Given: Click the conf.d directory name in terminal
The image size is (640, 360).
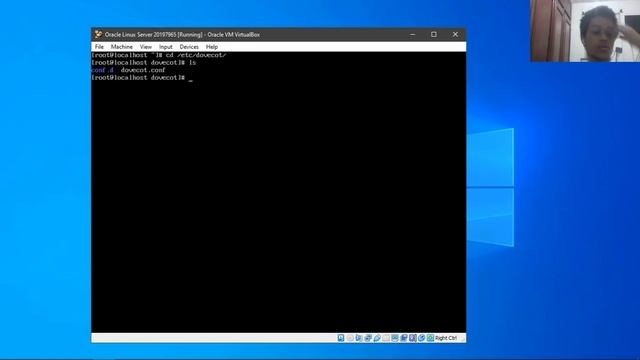Looking at the screenshot, I should (102, 70).
